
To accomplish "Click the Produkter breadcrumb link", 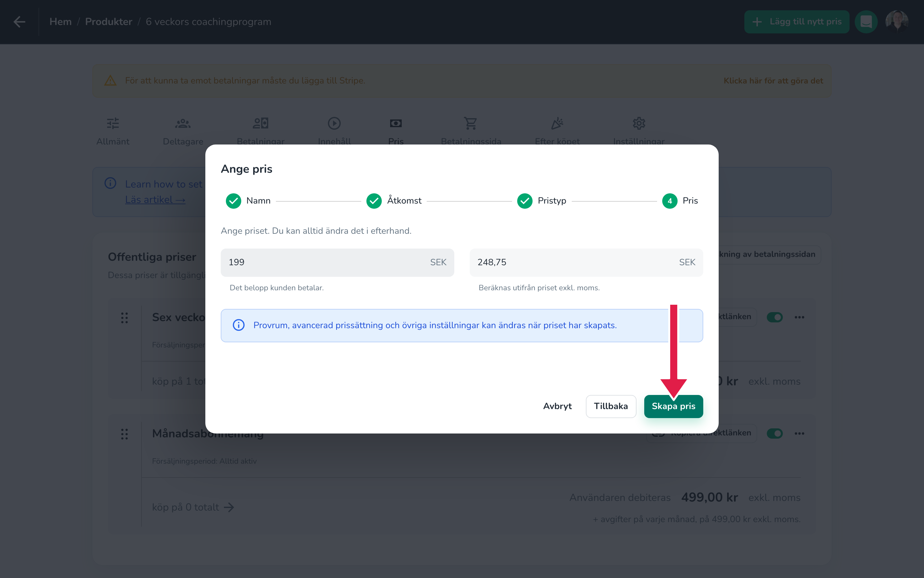I will point(108,22).
